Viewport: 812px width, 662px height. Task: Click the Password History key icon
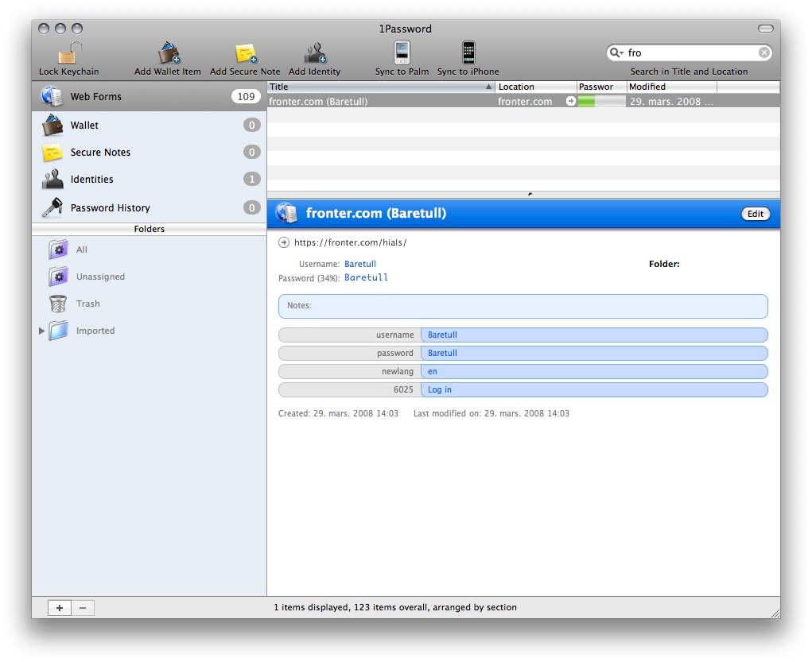tap(52, 207)
